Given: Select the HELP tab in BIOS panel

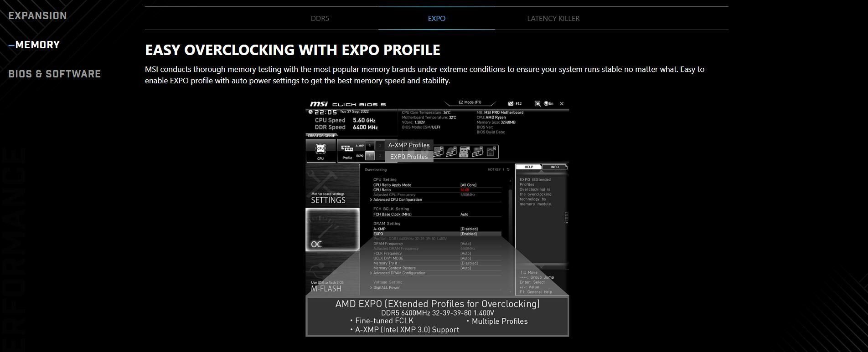Looking at the screenshot, I should (529, 167).
